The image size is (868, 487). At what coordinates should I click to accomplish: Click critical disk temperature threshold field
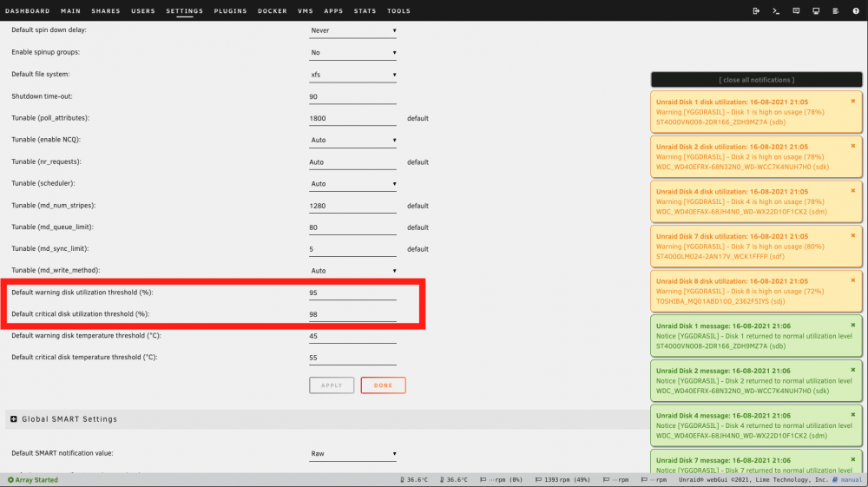point(352,358)
